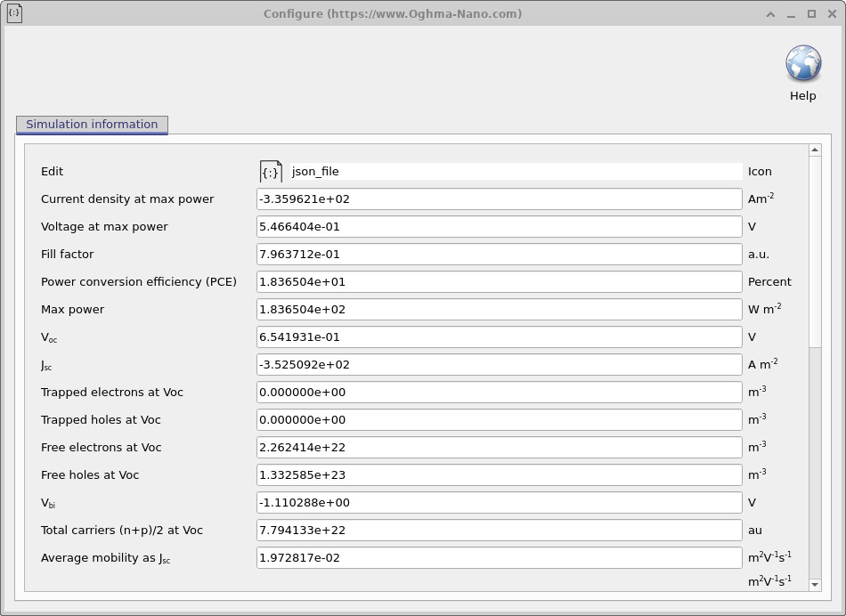846x616 pixels.
Task: Maximize the Configure window
Action: pos(811,13)
